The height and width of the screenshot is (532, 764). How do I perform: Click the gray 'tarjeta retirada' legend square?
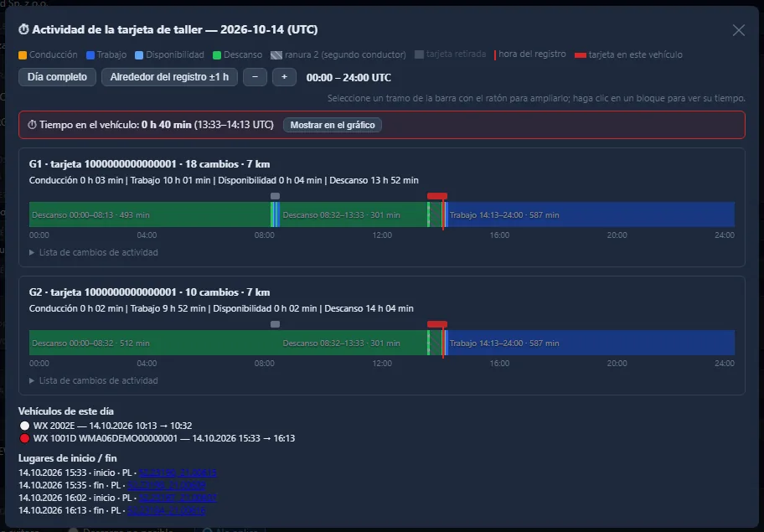419,54
